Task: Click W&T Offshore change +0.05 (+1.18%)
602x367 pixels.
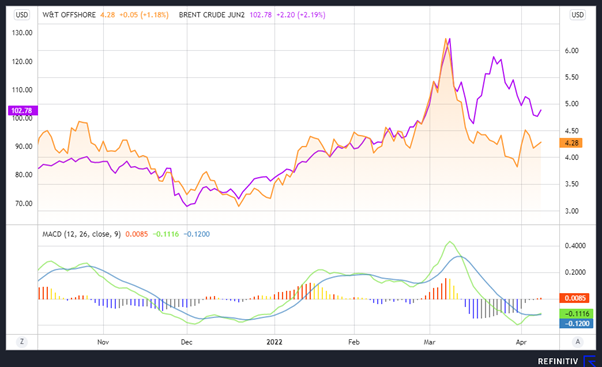Action: click(x=144, y=15)
